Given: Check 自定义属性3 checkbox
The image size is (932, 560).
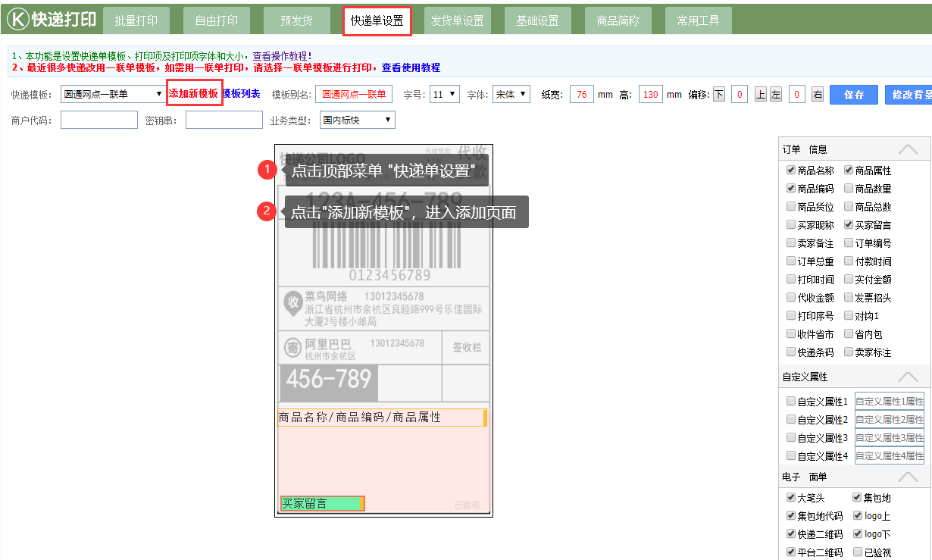Looking at the screenshot, I should pyautogui.click(x=791, y=437).
